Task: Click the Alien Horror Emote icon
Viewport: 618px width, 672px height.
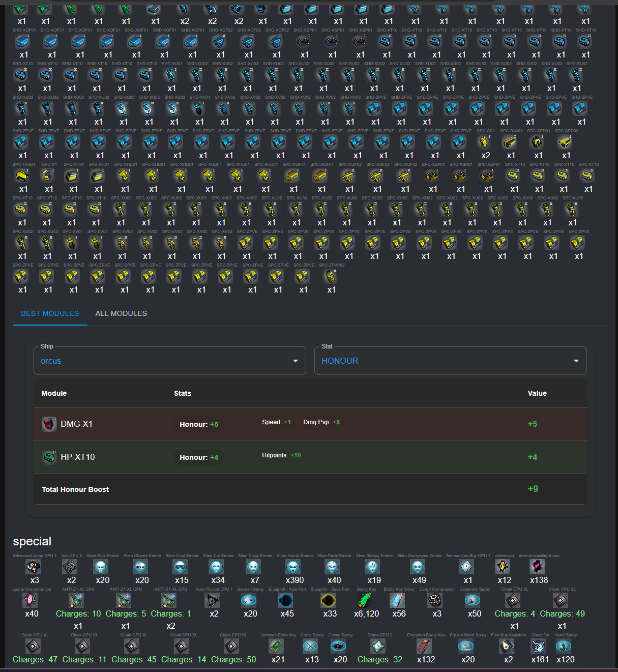Action: (293, 567)
